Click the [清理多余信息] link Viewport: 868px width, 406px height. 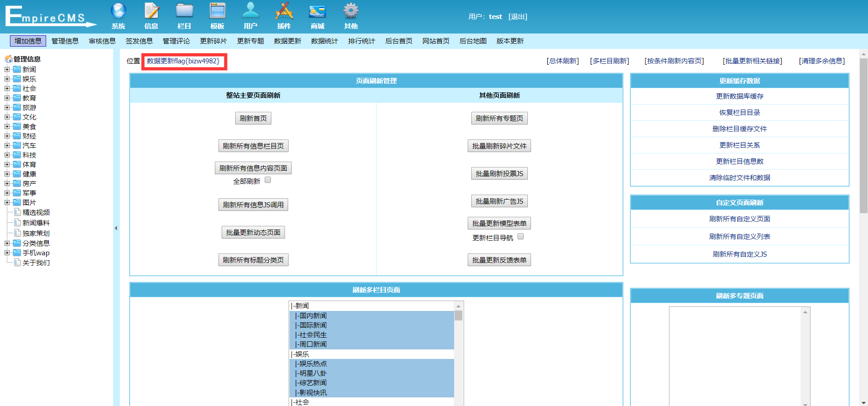822,61
